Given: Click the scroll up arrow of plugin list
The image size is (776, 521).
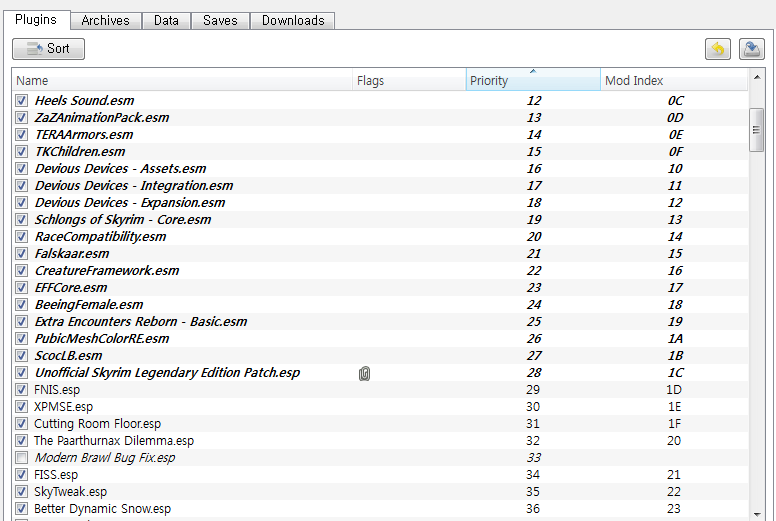Looking at the screenshot, I should (x=757, y=77).
